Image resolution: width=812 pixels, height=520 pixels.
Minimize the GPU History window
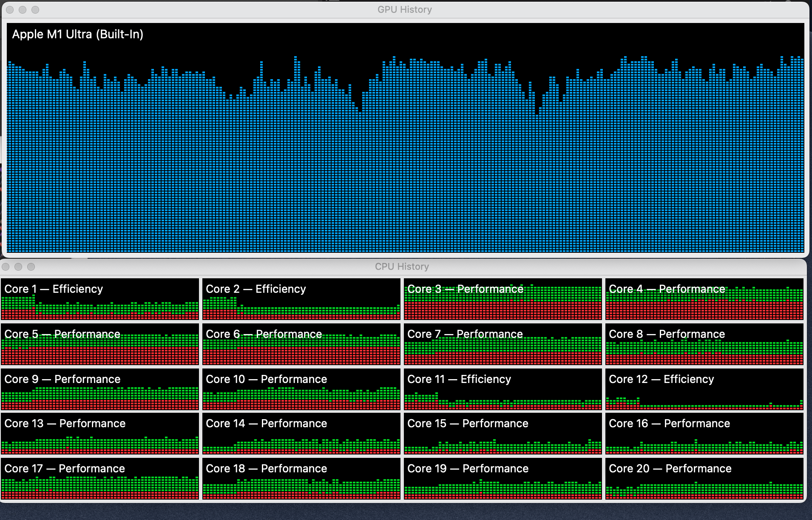[x=23, y=9]
